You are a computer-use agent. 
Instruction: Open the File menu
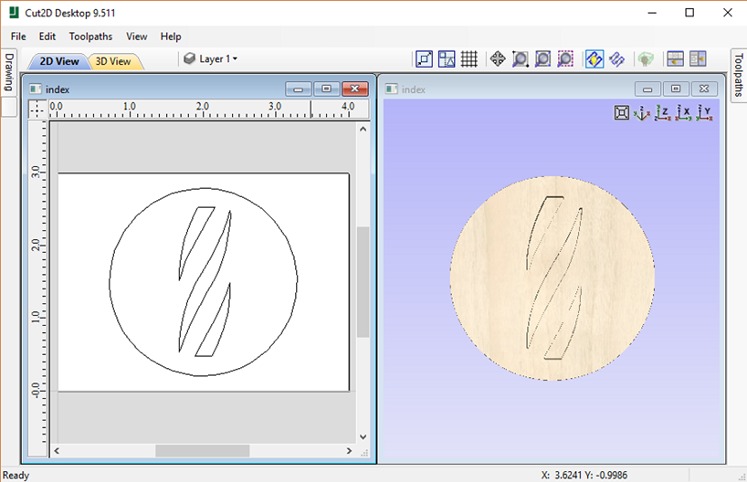[x=18, y=36]
